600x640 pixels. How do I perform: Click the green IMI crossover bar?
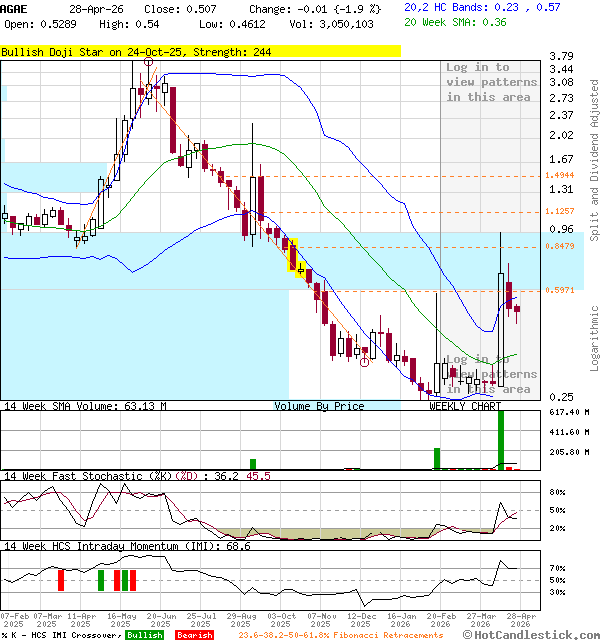[x=101, y=580]
